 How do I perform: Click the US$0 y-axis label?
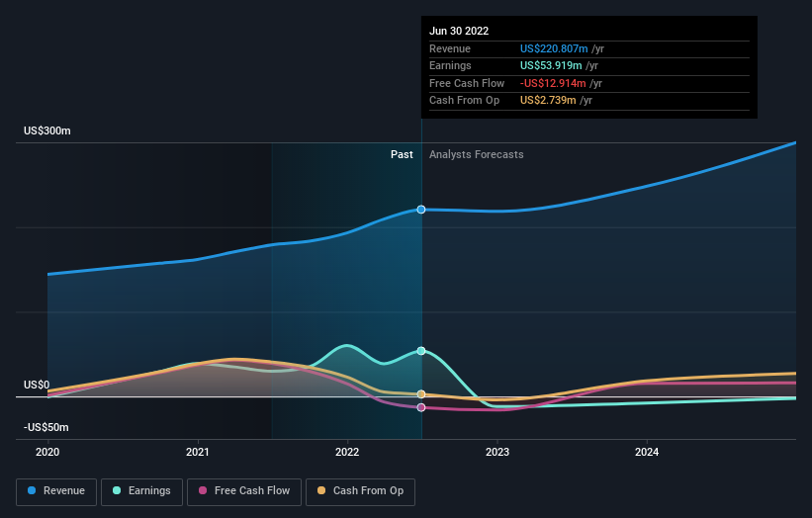pos(37,385)
